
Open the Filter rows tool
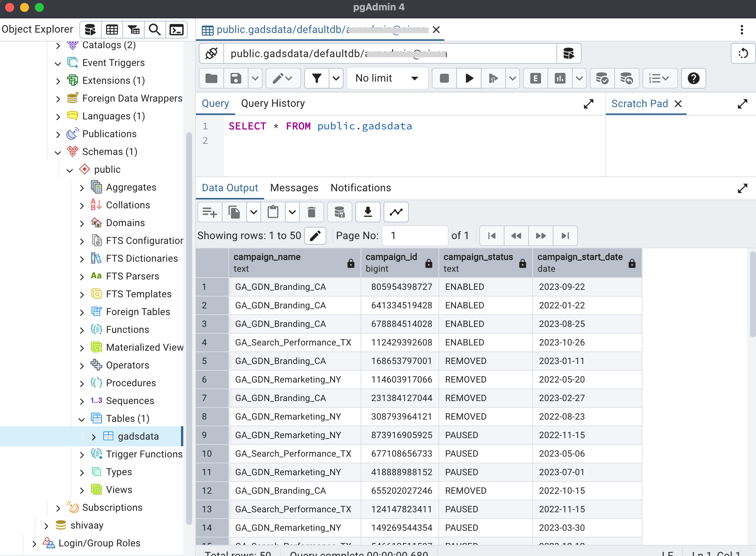[x=316, y=78]
